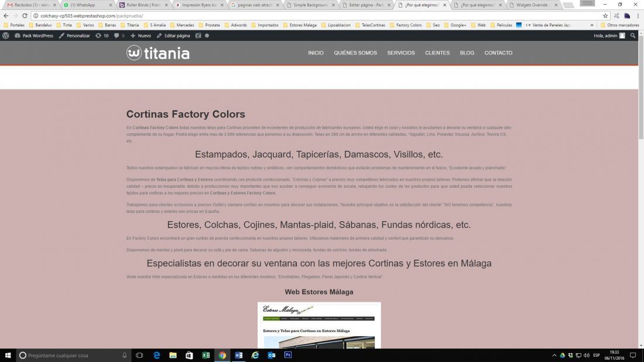This screenshot has height=362, width=644.
Task: Open the Yoast SEO icon in admin bar
Action: coord(198,36)
